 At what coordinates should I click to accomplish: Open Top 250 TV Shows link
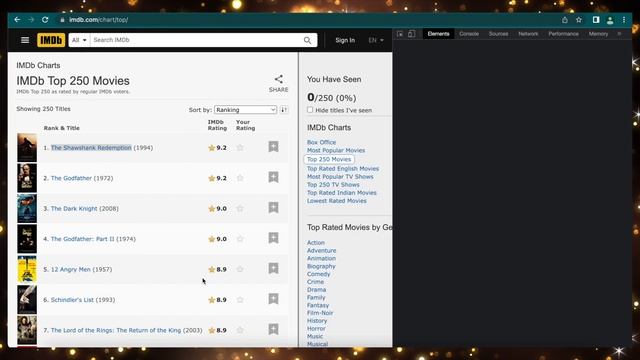[333, 184]
